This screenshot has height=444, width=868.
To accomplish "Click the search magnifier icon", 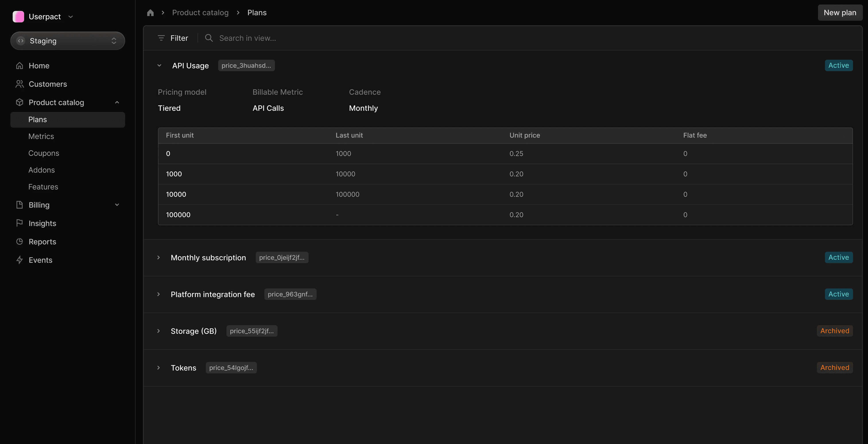I will coord(209,38).
